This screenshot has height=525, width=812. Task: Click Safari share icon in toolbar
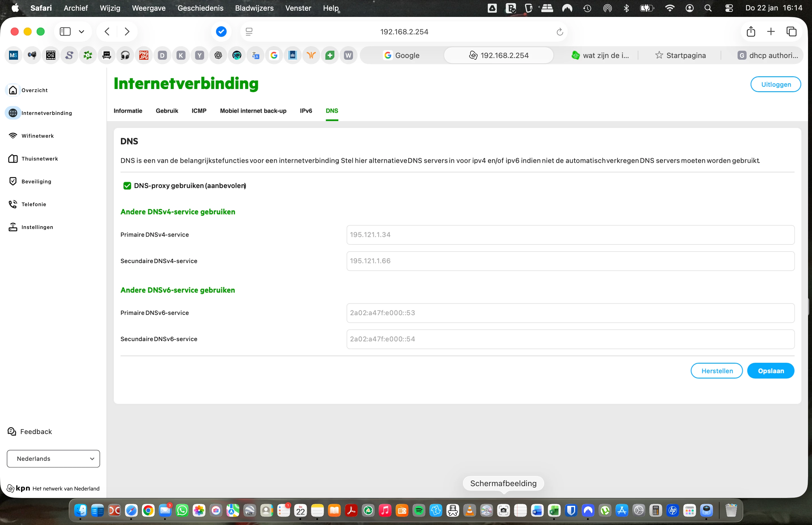(x=751, y=32)
